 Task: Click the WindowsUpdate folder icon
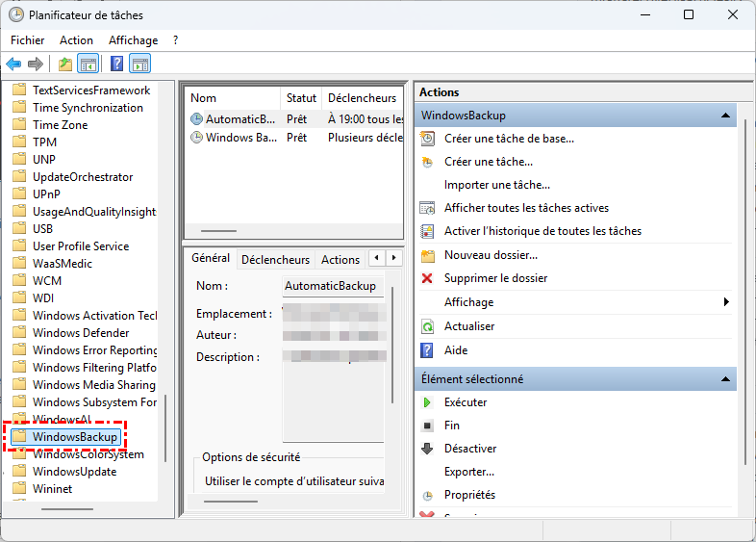pos(19,471)
